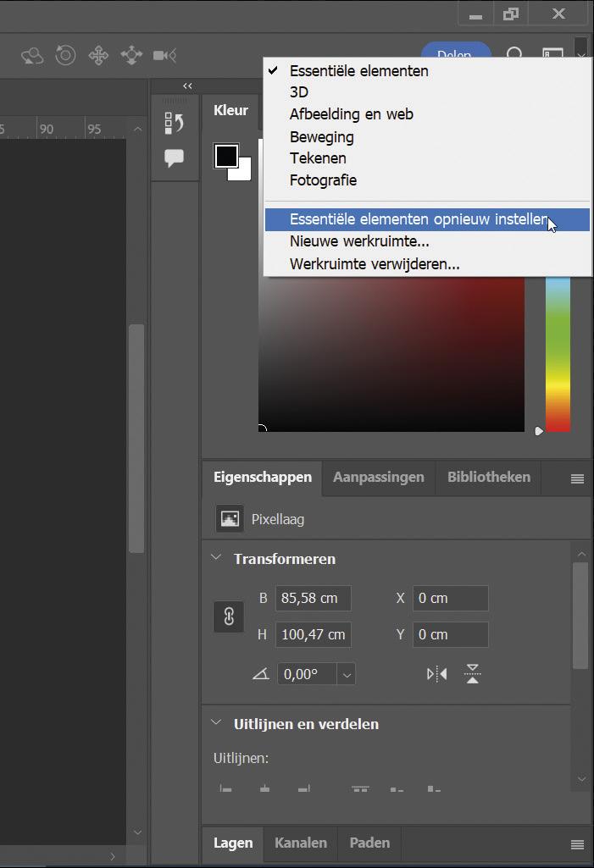Switch to the Paden tab
This screenshot has height=868, width=594.
tap(369, 843)
